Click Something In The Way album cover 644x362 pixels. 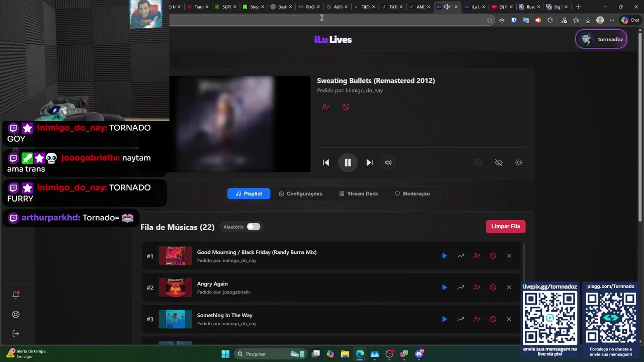(175, 319)
